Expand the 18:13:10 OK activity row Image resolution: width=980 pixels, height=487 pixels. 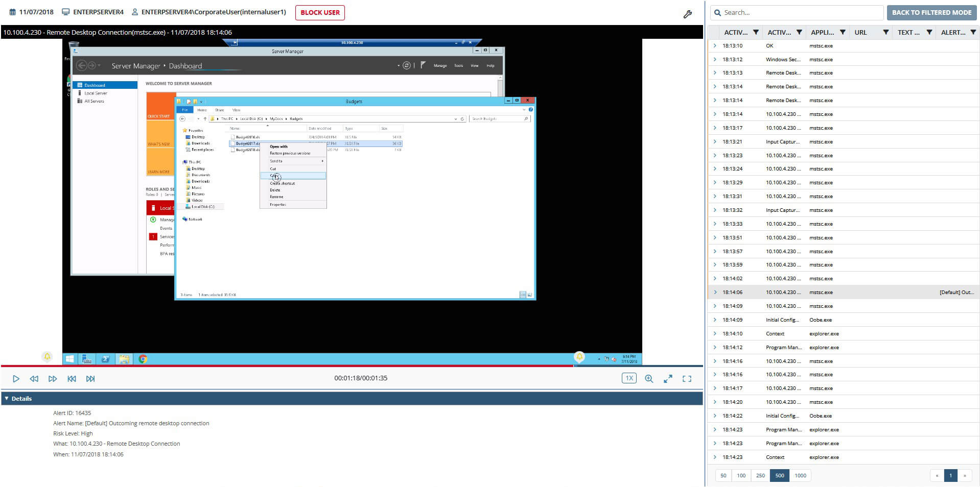(x=715, y=46)
